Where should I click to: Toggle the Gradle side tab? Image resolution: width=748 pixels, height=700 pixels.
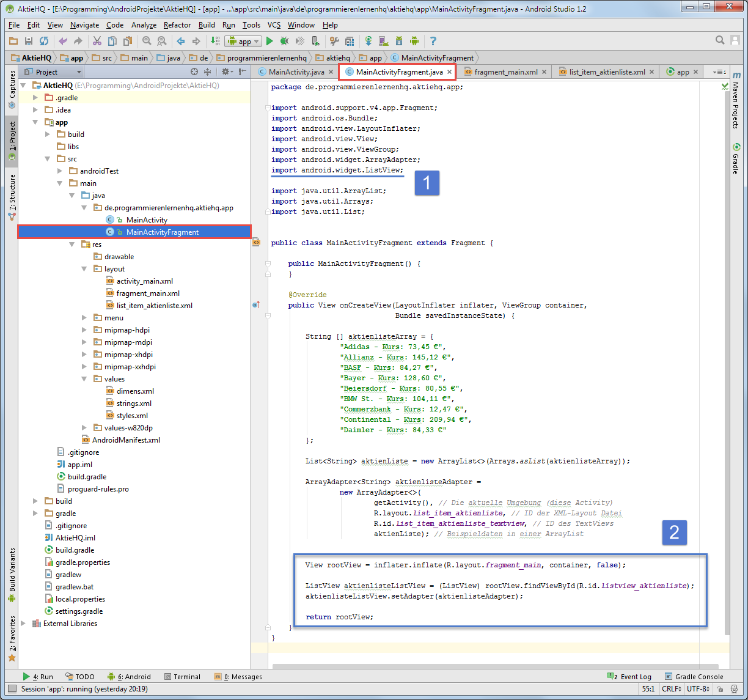tap(736, 158)
